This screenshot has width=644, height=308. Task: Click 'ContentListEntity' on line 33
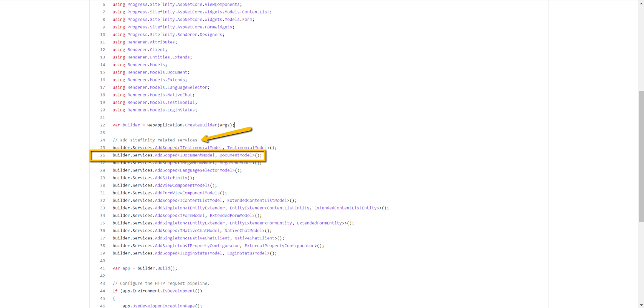[x=288, y=208]
